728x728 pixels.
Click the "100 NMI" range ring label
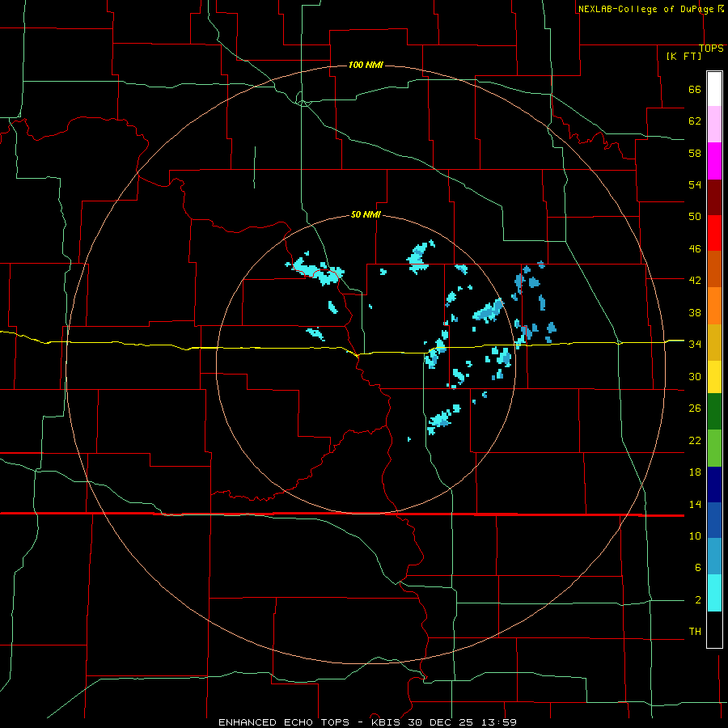(x=366, y=65)
